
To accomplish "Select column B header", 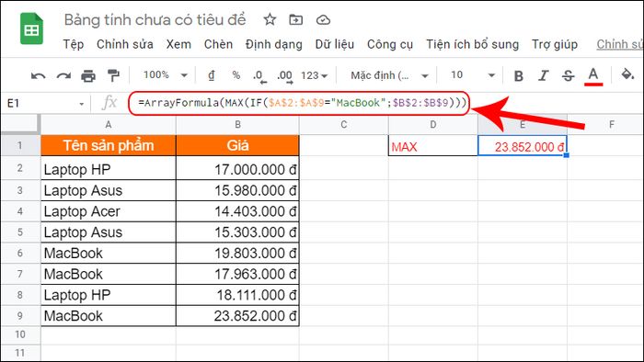I will click(x=237, y=125).
